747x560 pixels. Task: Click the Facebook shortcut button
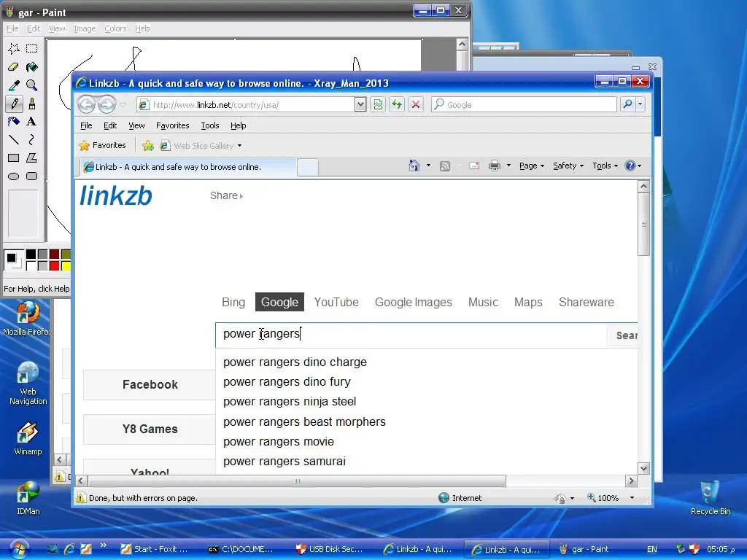[150, 385]
